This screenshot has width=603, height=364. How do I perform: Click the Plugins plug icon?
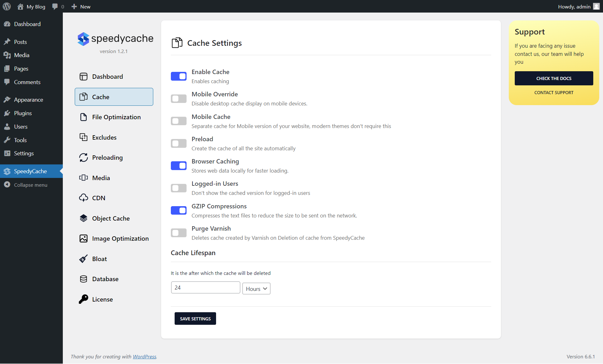tap(7, 113)
